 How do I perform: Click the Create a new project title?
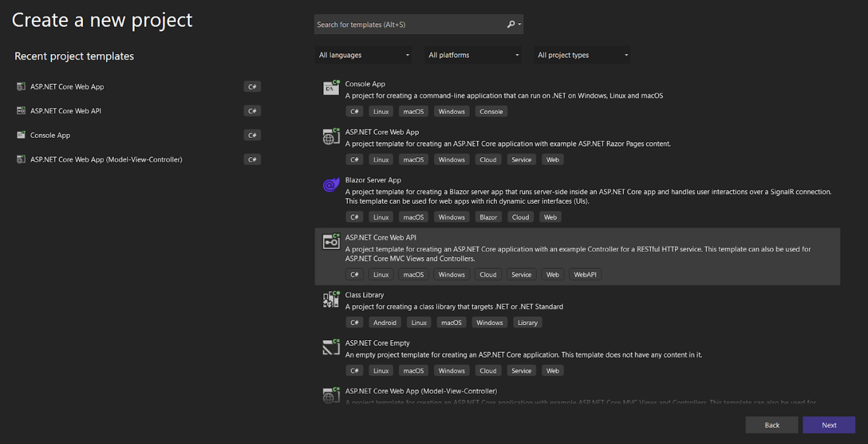(102, 20)
